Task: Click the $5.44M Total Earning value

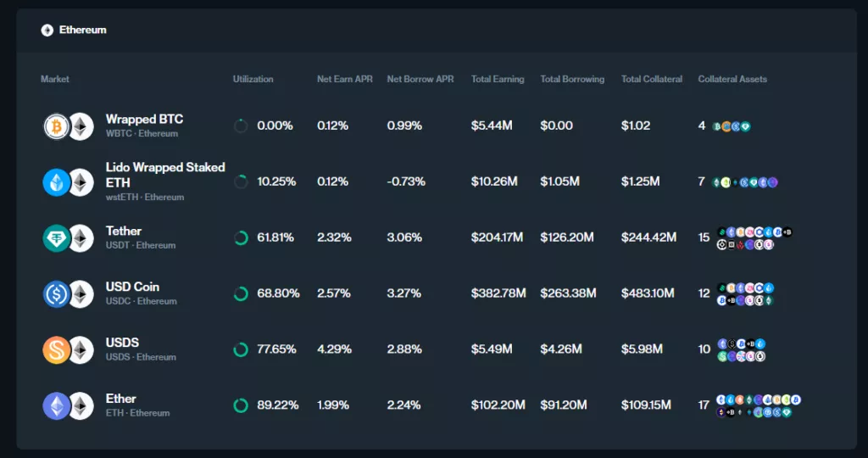Action: click(x=492, y=126)
